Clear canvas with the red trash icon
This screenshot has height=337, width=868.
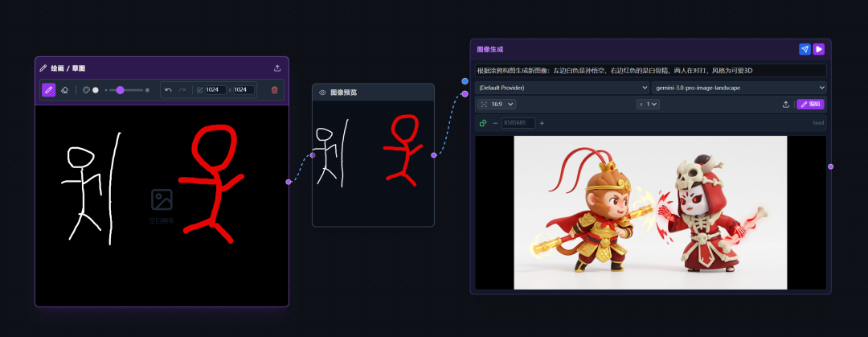(x=275, y=90)
